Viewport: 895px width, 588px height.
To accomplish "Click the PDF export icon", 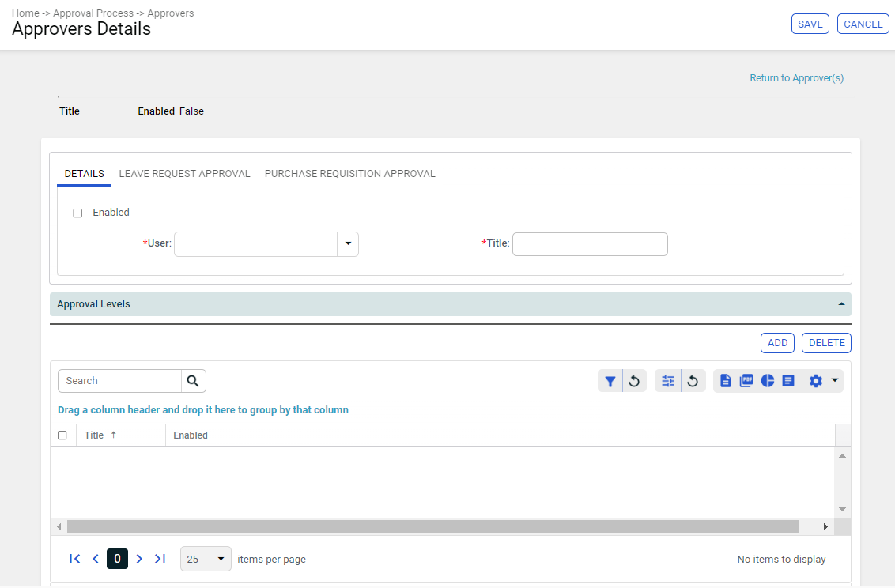I will (746, 381).
